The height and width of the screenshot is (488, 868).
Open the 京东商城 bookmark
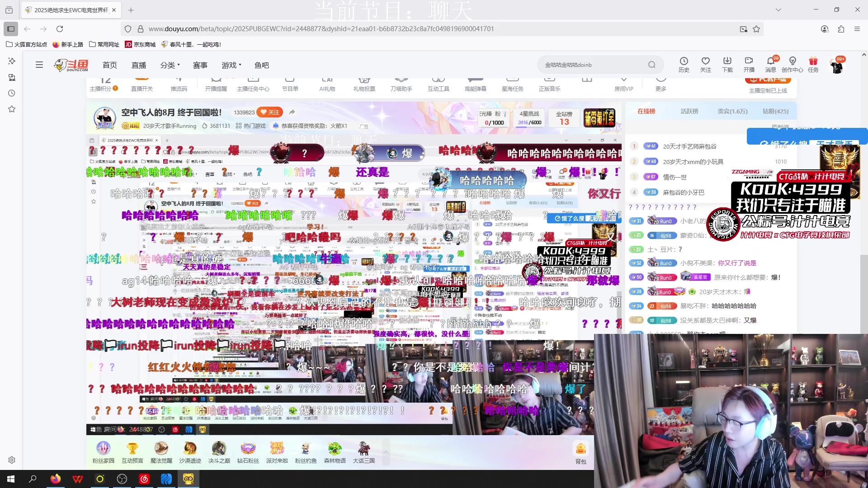140,44
